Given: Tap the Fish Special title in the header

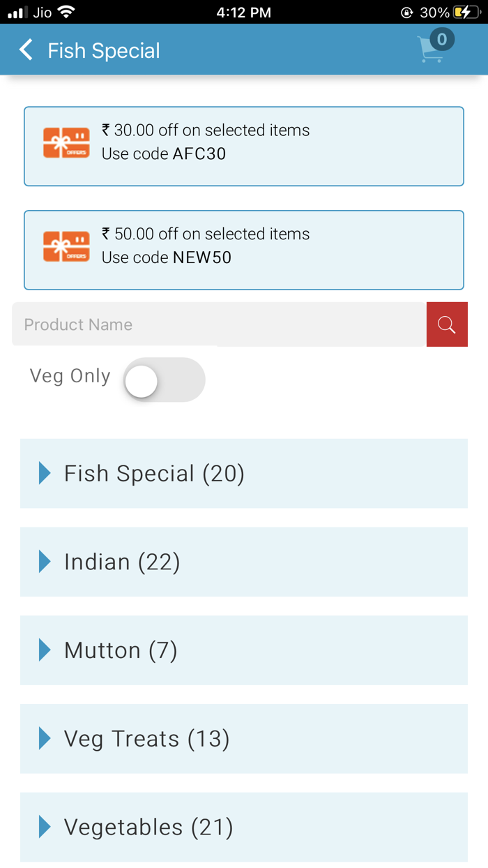Looking at the screenshot, I should pyautogui.click(x=103, y=50).
